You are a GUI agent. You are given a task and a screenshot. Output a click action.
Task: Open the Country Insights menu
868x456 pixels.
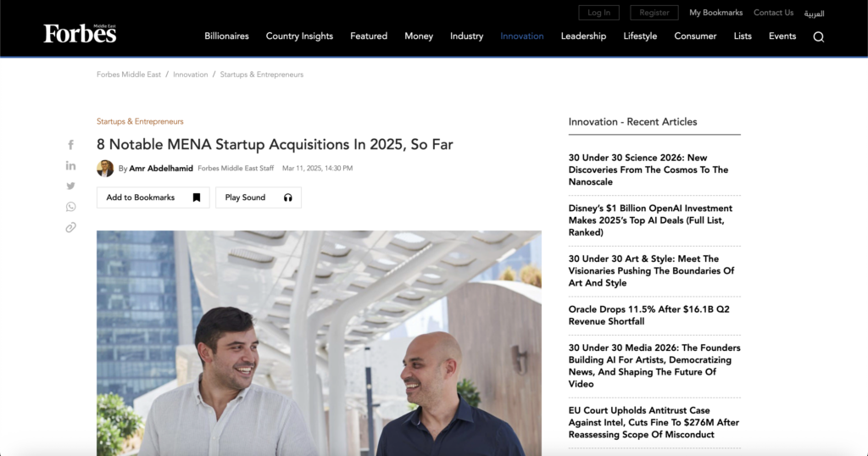click(299, 36)
